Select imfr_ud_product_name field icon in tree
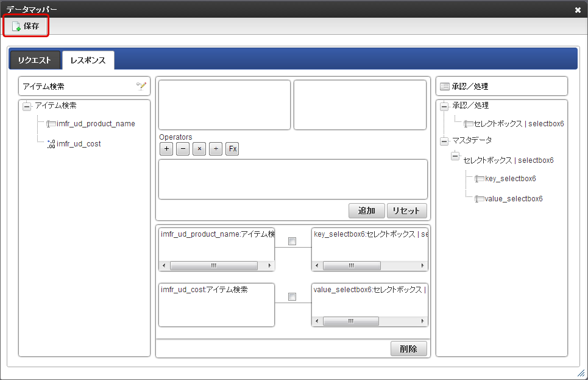588x380 pixels. [x=51, y=124]
